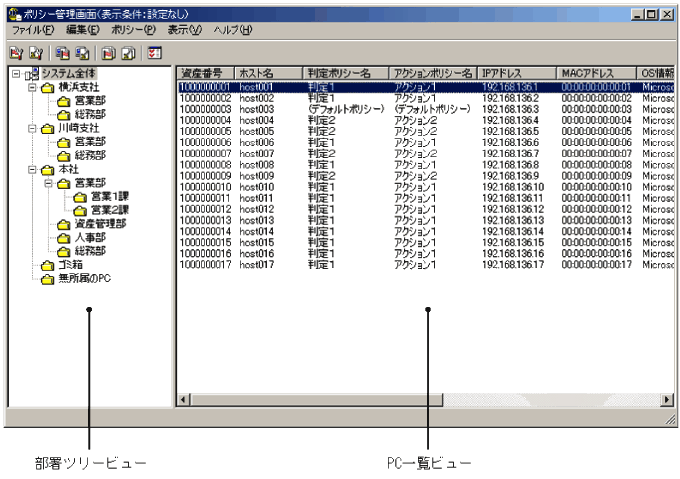The width and height of the screenshot is (680, 479).
Task: Open the ポリシー(P) menu
Action: tap(134, 30)
